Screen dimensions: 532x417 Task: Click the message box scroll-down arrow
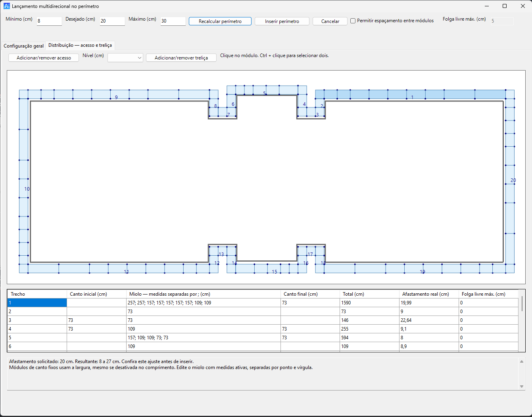(522, 386)
